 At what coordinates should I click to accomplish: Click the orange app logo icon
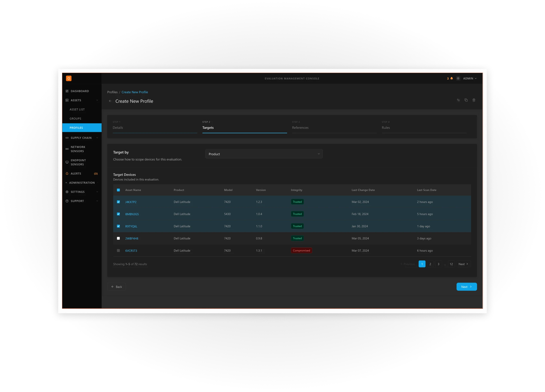(x=69, y=79)
